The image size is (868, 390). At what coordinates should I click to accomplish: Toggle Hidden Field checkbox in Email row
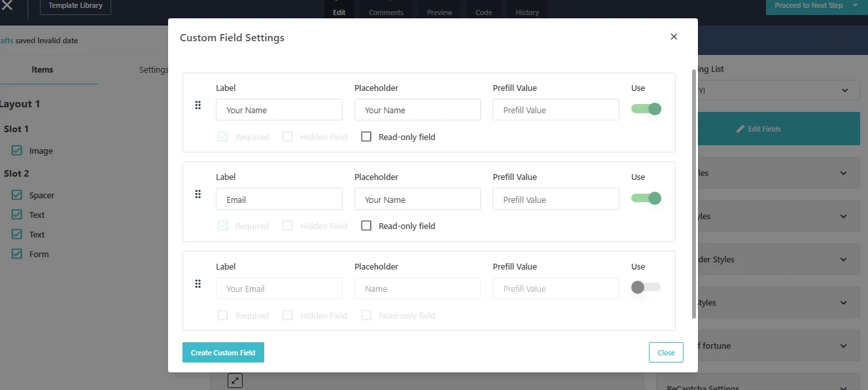click(288, 226)
